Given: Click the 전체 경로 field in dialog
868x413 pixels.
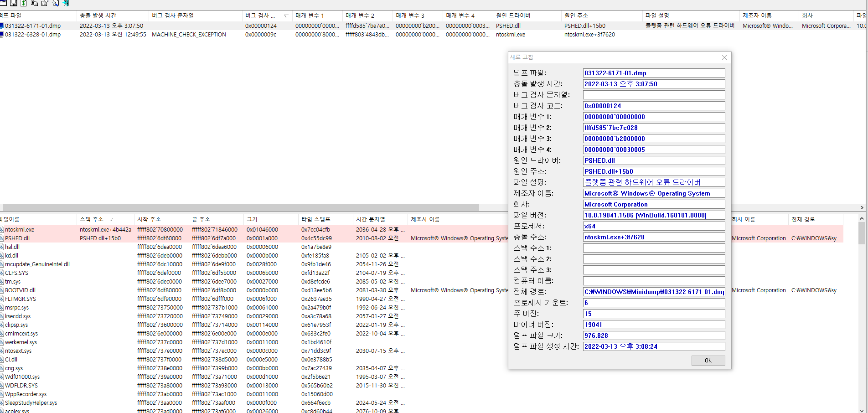Looking at the screenshot, I should point(653,292).
